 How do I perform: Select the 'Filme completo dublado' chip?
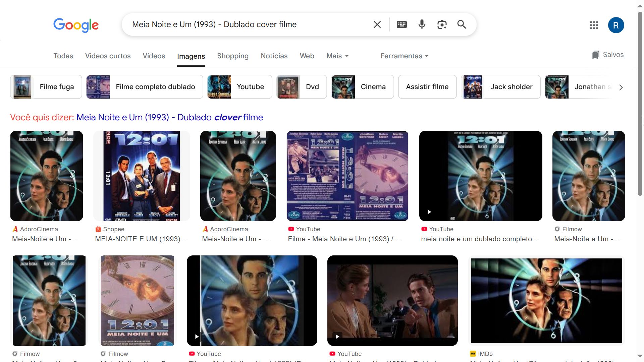(x=145, y=87)
